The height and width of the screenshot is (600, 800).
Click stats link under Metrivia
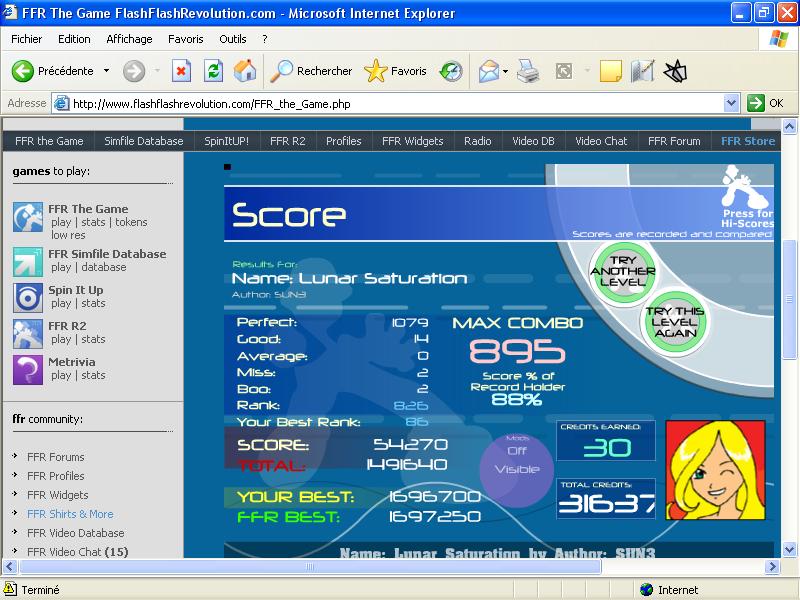[93, 376]
